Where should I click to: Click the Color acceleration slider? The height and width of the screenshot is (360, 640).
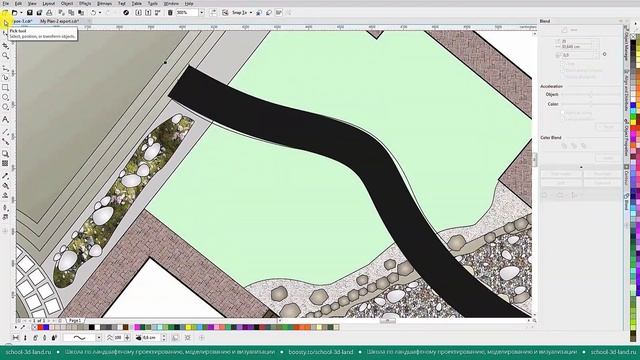(591, 104)
